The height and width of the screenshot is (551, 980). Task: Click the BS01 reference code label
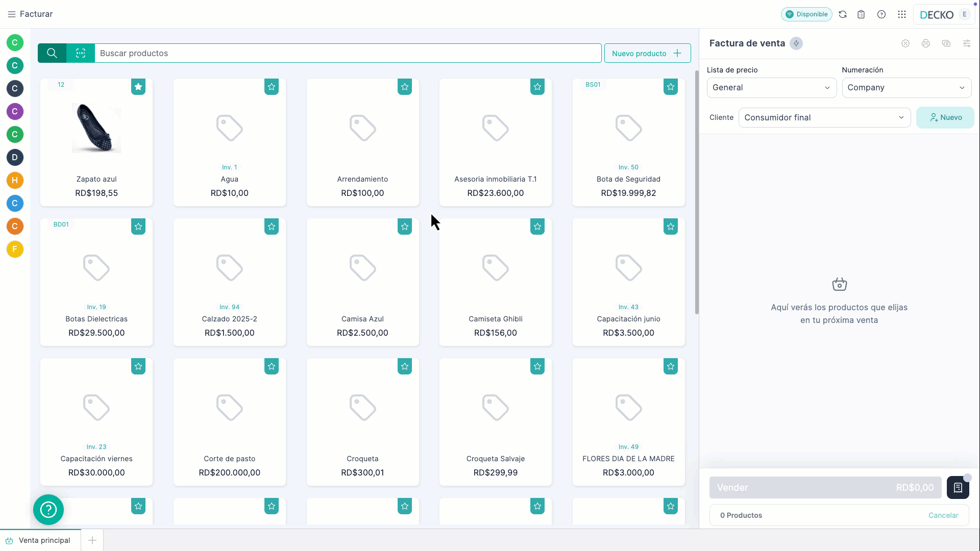pyautogui.click(x=593, y=85)
